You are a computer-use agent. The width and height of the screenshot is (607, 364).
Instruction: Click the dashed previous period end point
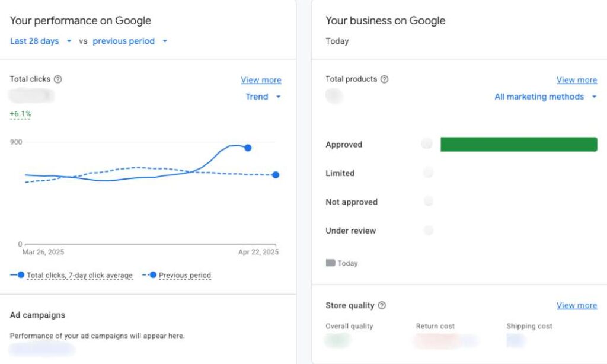(276, 175)
